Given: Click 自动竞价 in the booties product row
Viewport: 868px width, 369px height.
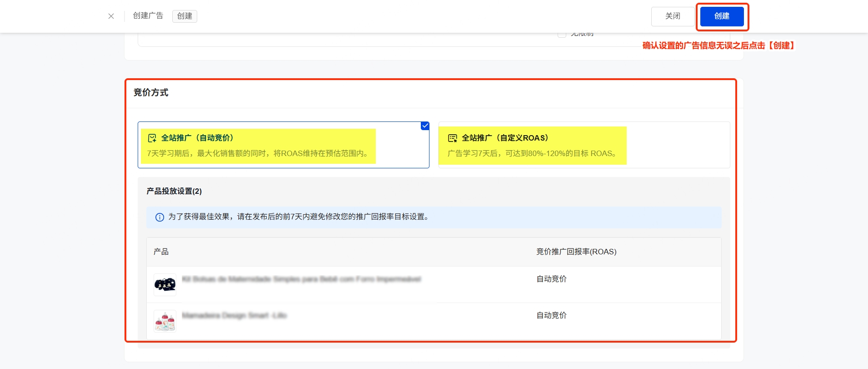Looking at the screenshot, I should click(x=552, y=279).
